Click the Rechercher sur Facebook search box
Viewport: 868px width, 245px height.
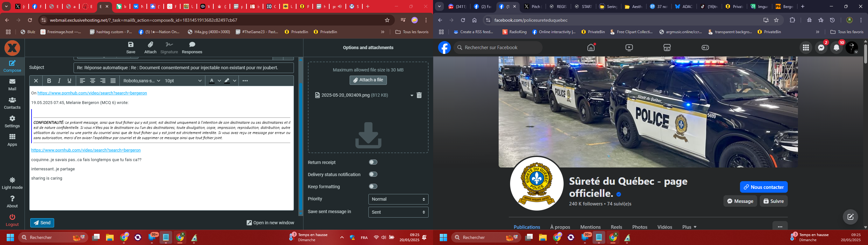[498, 48]
